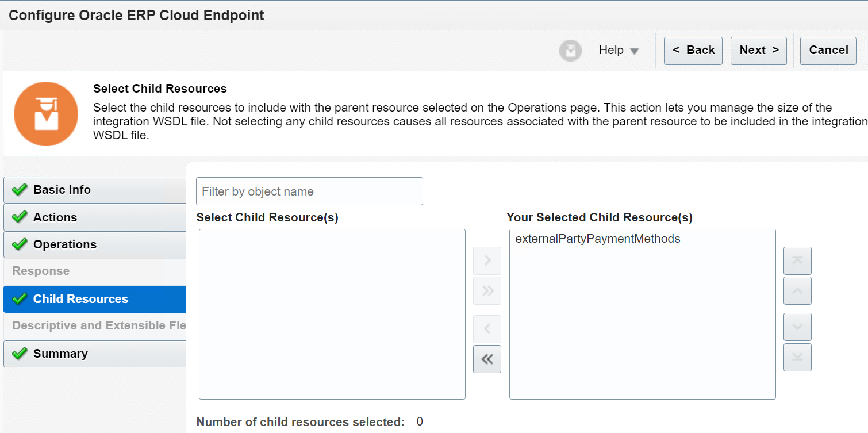This screenshot has width=868, height=433.
Task: Select the Descriptive and Extensible Flexfields step
Action: click(x=99, y=325)
